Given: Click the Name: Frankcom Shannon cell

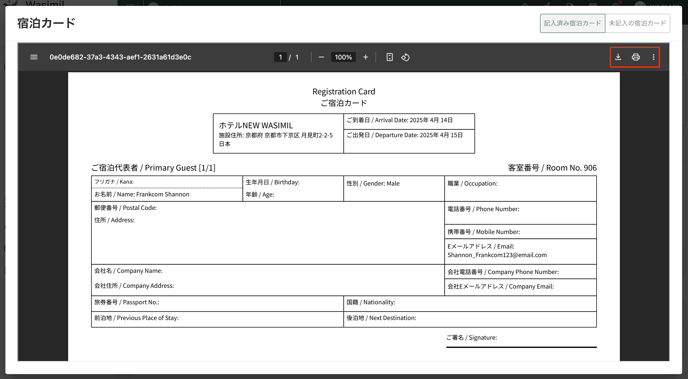Looking at the screenshot, I should tap(167, 194).
